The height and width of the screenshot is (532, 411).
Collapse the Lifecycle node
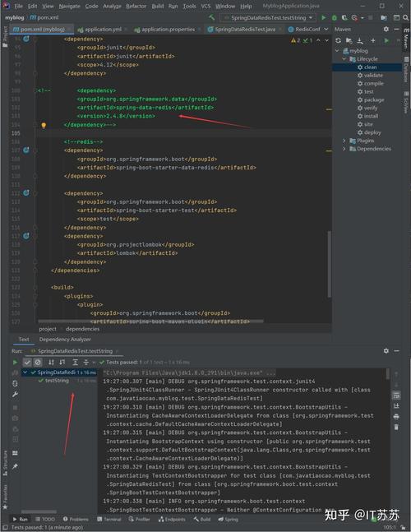344,59
